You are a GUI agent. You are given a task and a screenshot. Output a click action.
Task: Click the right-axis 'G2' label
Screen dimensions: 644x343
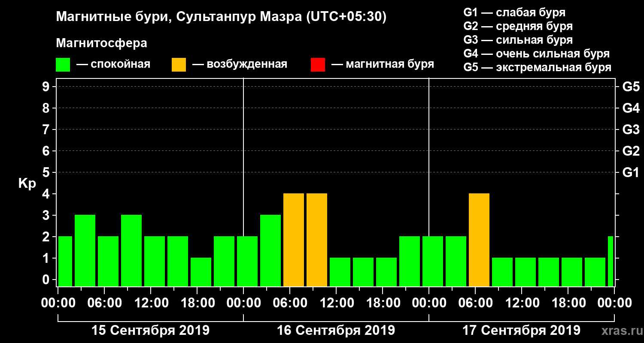click(x=631, y=151)
